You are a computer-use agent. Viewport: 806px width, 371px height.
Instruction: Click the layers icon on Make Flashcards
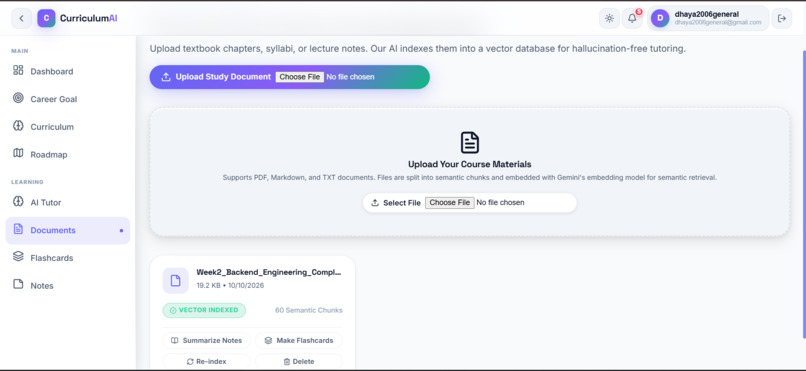[268, 340]
